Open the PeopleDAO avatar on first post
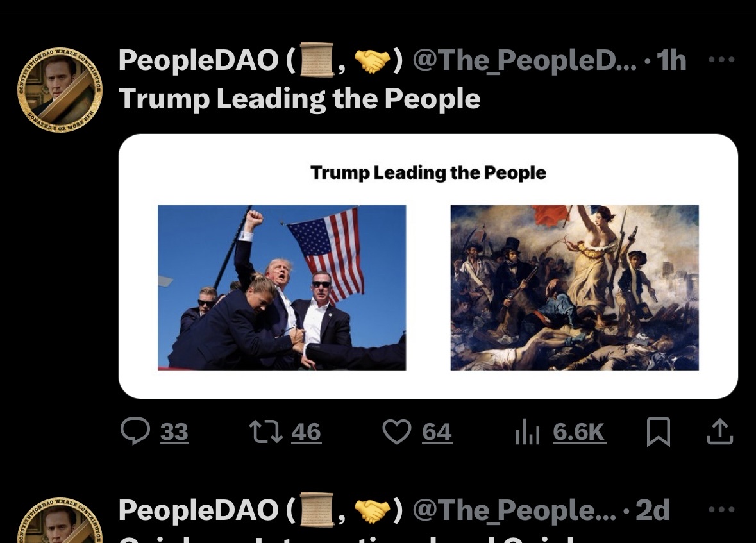This screenshot has width=756, height=543. coord(60,90)
